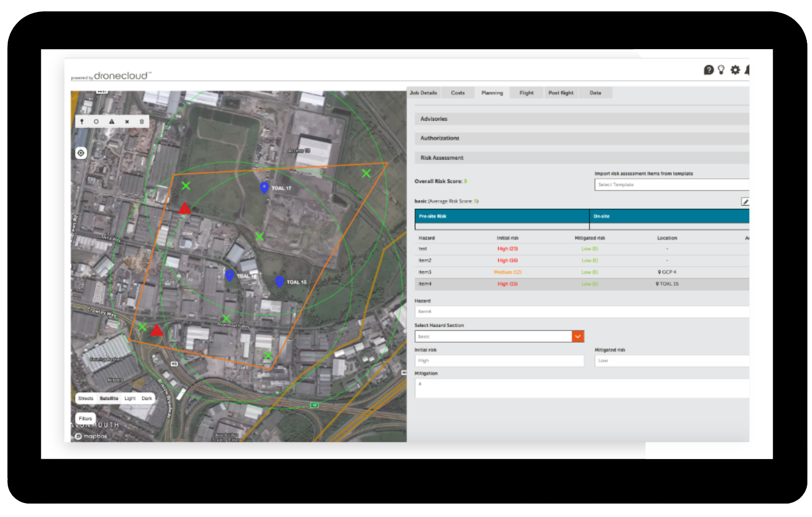Choose the hazard triangle marker tool

coord(112,121)
